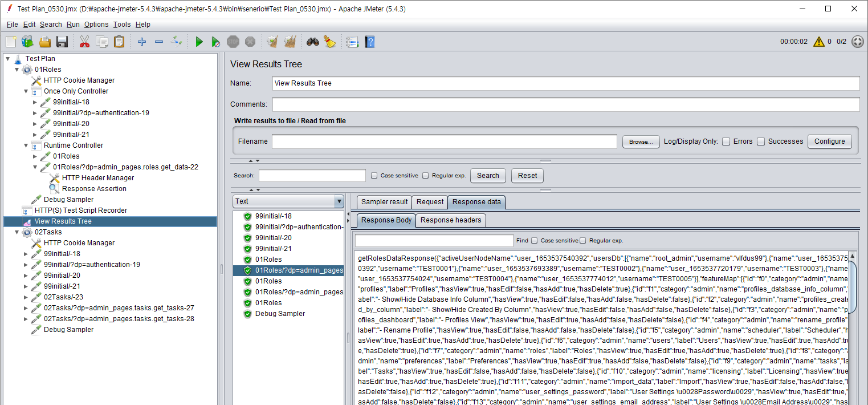Open the Tools menu
Image resolution: width=868 pixels, height=405 pixels.
(122, 25)
